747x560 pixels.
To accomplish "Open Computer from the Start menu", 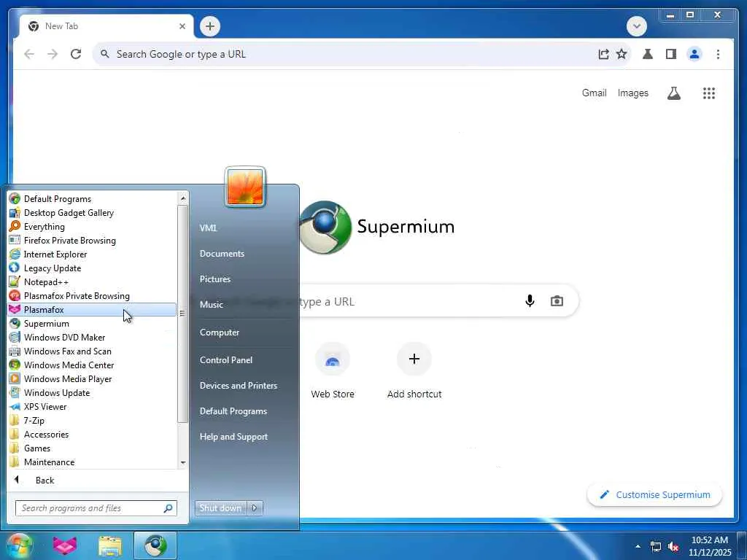I will (219, 332).
